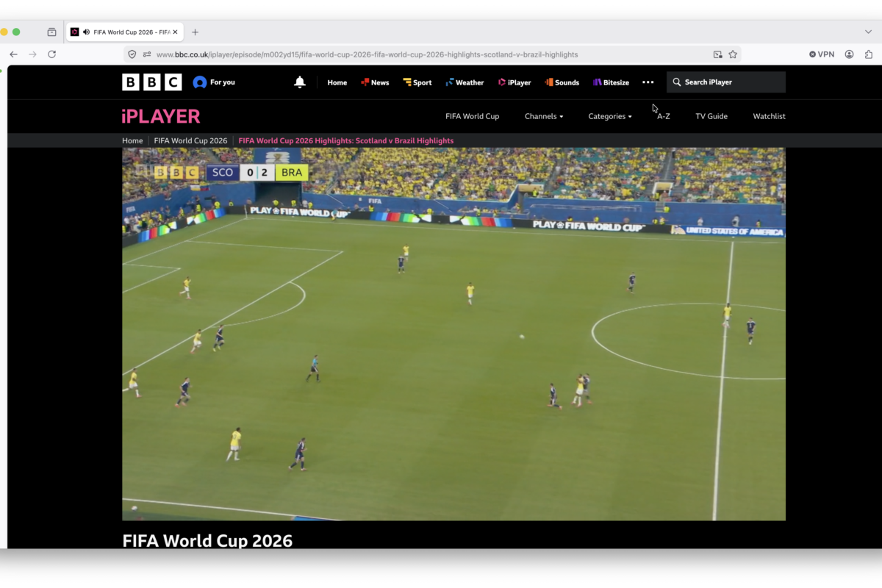Screen dimensions: 882x588
Task: Select the Watchlist menu item
Action: pyautogui.click(x=769, y=116)
